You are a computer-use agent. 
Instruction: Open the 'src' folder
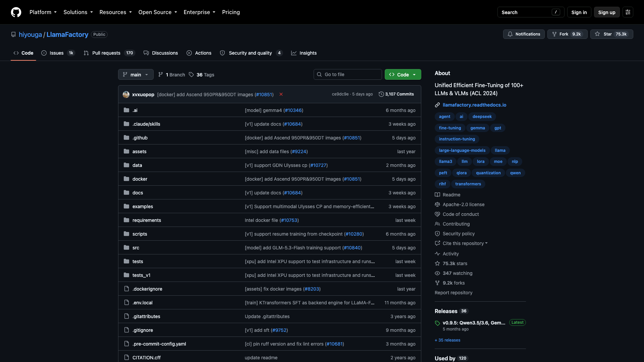tap(136, 248)
